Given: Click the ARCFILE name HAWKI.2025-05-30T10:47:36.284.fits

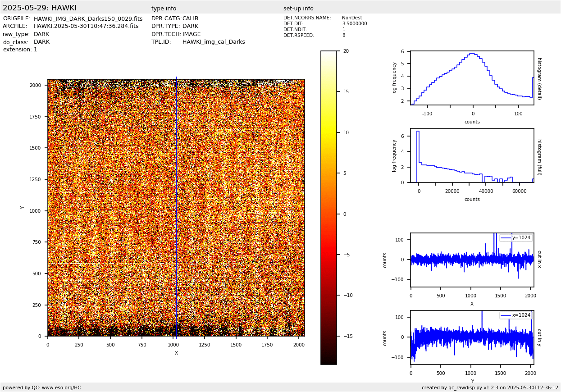Looking at the screenshot, I should coord(86,27).
